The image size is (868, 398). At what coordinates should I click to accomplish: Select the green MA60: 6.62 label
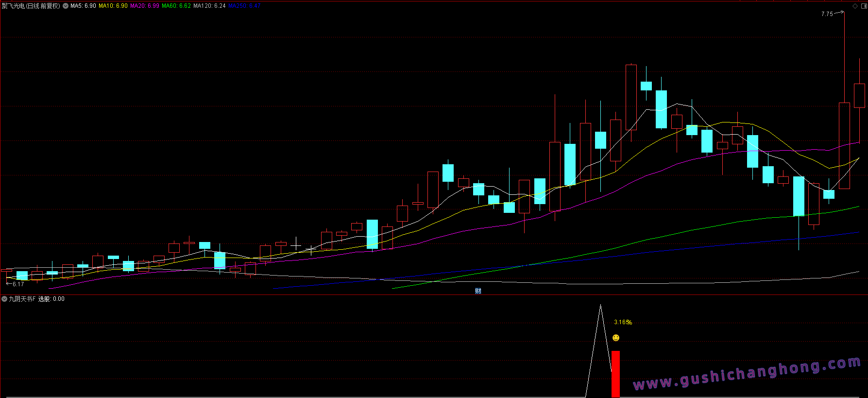coord(176,6)
